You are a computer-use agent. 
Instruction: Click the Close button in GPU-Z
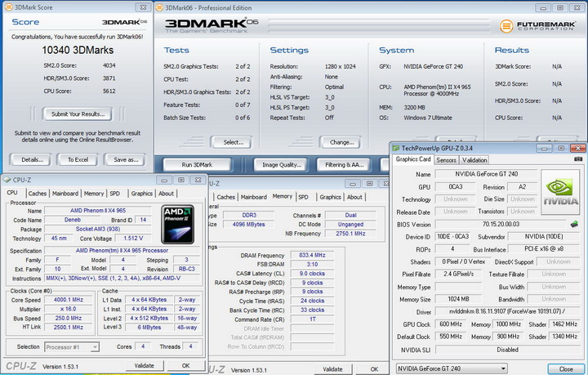[565, 369]
